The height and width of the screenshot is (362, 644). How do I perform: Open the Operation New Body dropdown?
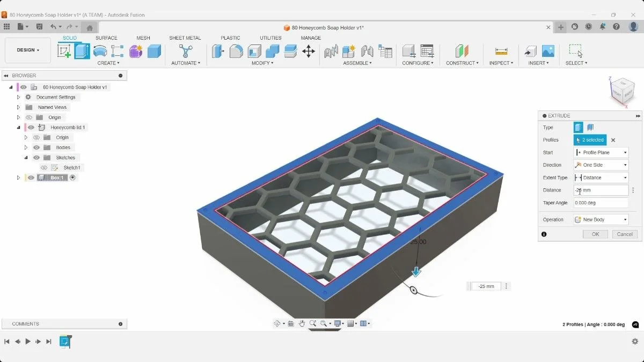(601, 219)
